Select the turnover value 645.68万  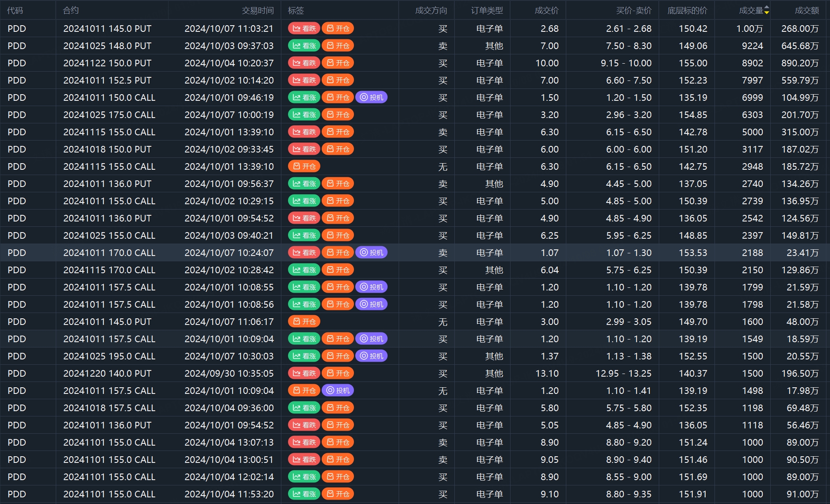pos(800,46)
